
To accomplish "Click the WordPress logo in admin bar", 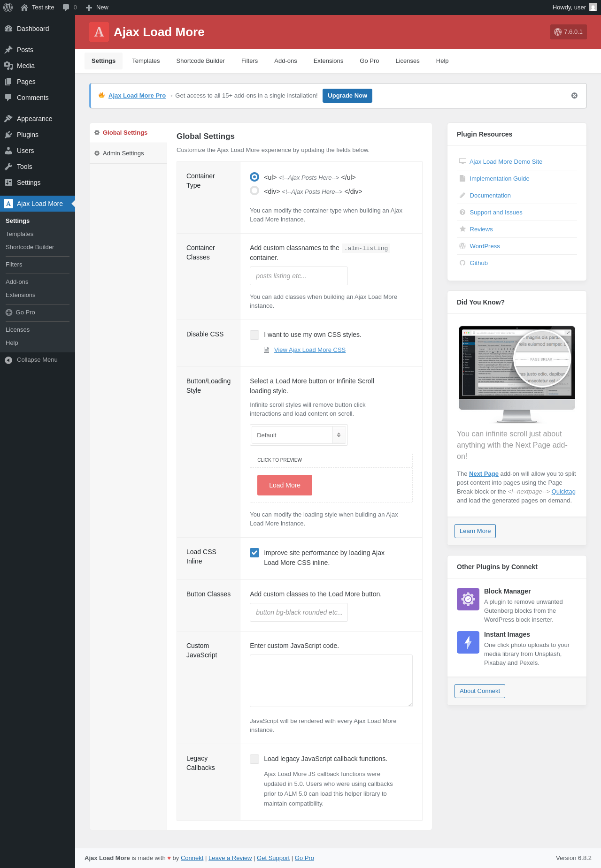I will (8, 8).
